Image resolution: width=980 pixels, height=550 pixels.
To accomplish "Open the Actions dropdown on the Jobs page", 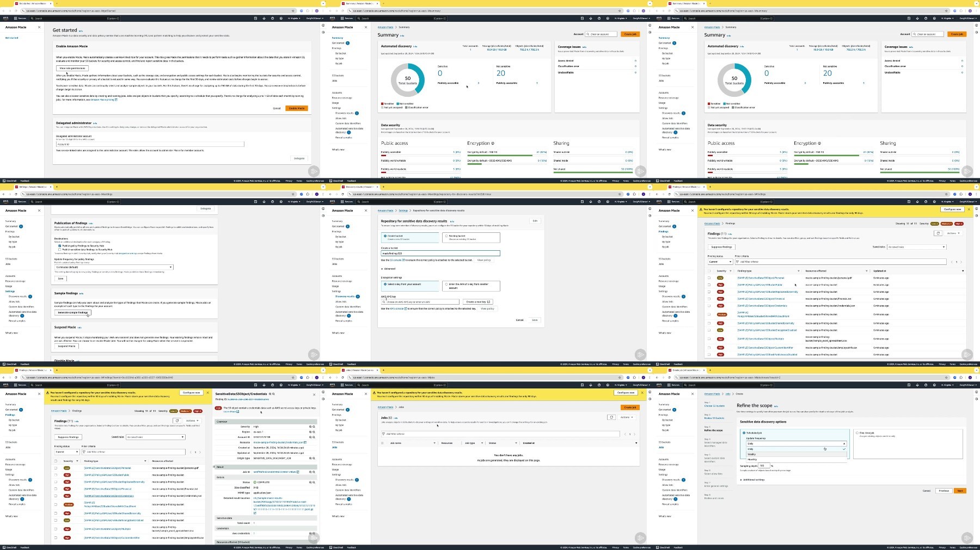I will point(626,417).
